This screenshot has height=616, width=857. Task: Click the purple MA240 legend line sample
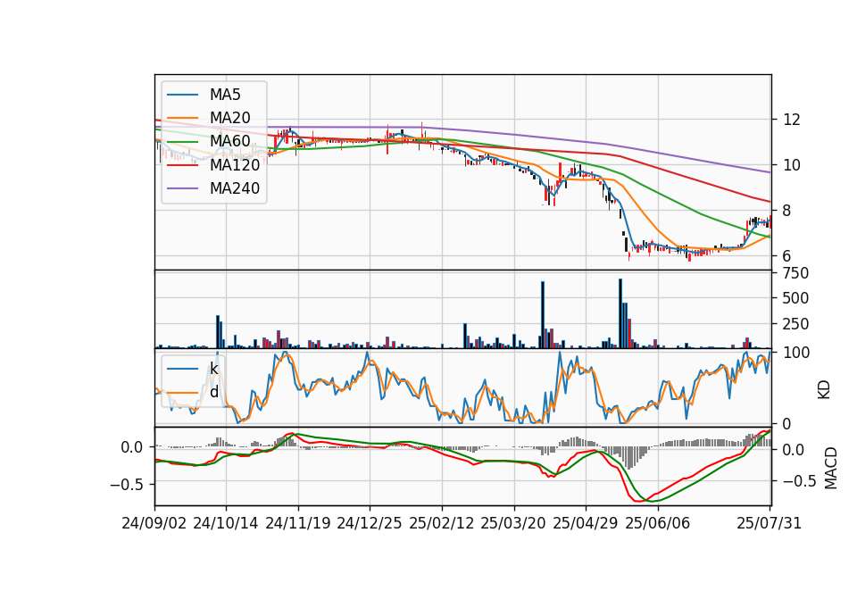click(x=182, y=188)
